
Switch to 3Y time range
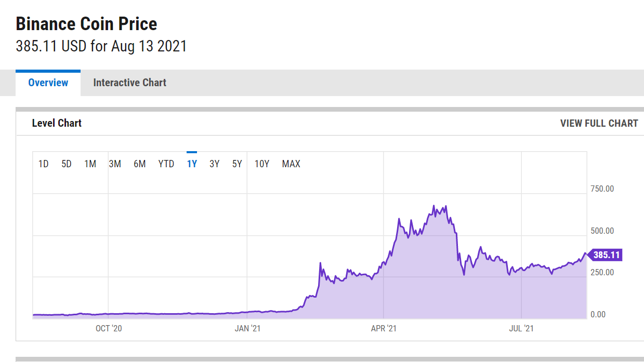tap(215, 164)
